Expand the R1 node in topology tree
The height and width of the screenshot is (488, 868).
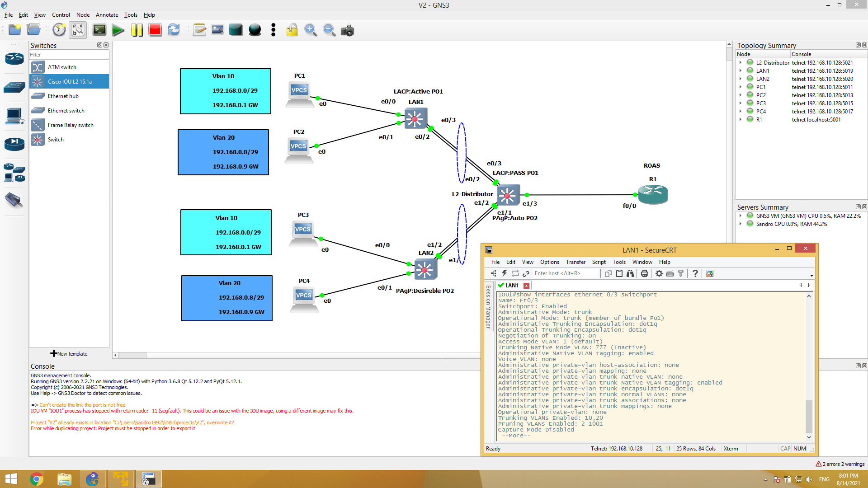(x=741, y=120)
